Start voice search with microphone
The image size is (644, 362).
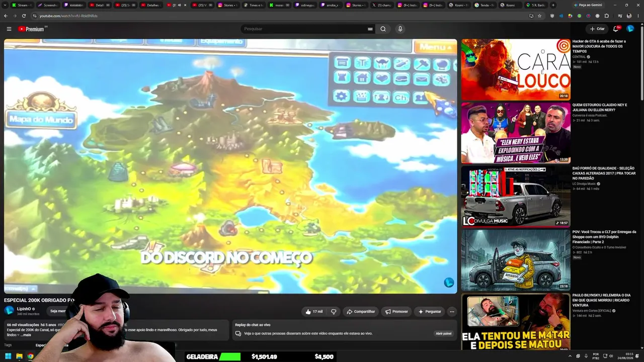click(400, 29)
